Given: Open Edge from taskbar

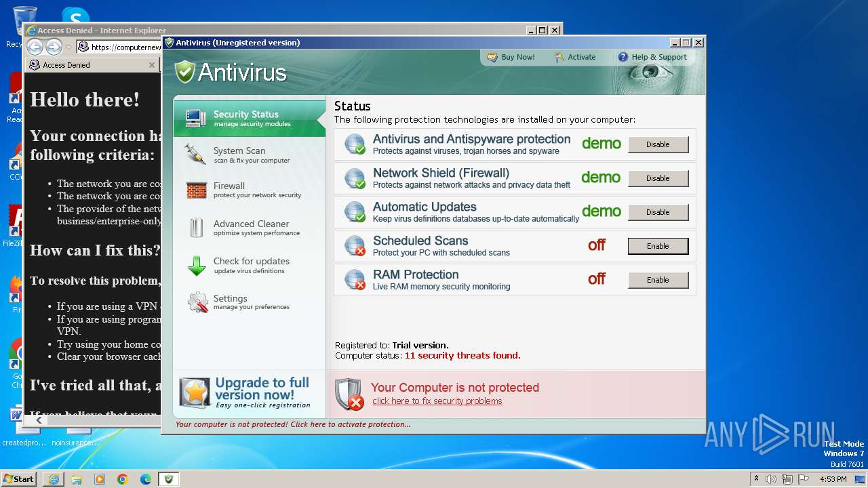Looking at the screenshot, I should click(x=146, y=479).
